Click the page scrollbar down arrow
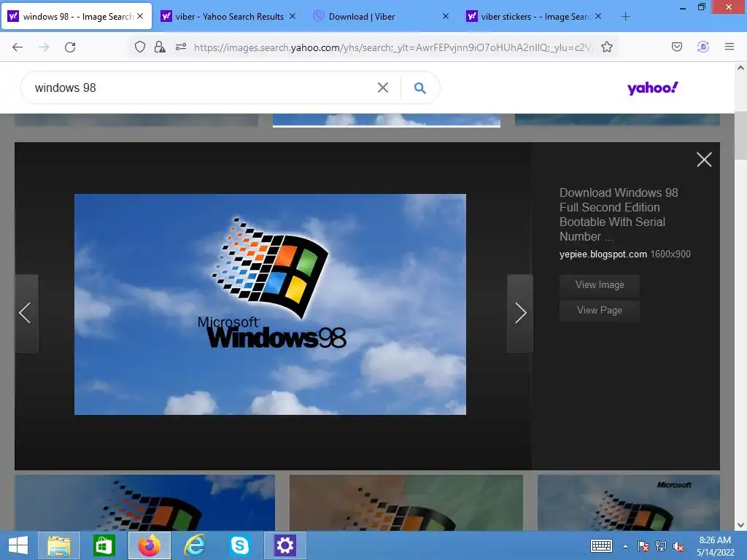747x560 pixels. pyautogui.click(x=740, y=525)
